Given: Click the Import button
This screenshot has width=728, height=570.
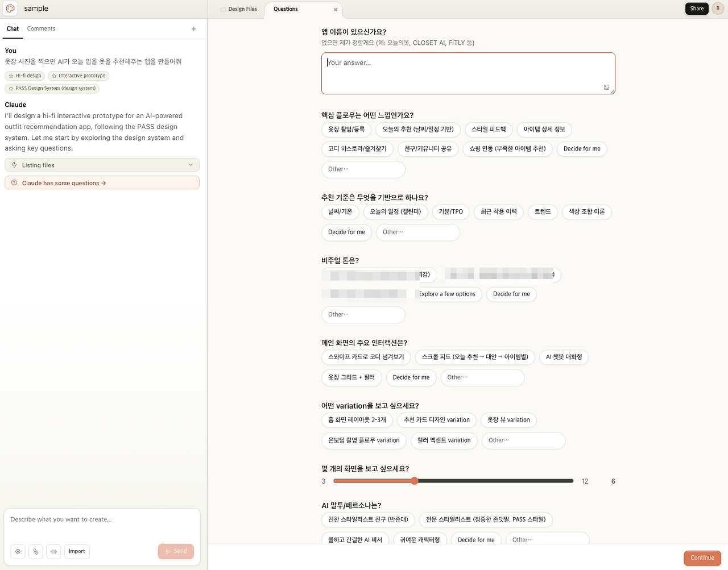Looking at the screenshot, I should click(x=77, y=551).
